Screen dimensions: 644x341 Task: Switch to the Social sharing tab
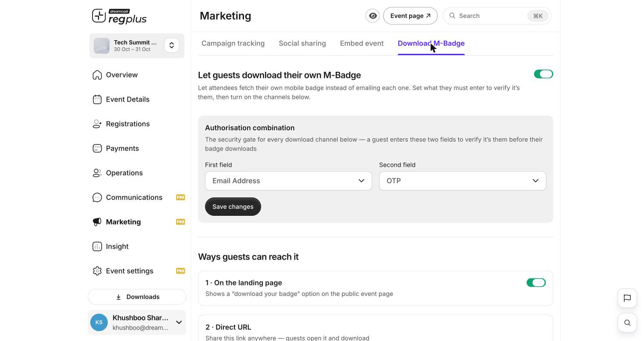[x=302, y=43]
